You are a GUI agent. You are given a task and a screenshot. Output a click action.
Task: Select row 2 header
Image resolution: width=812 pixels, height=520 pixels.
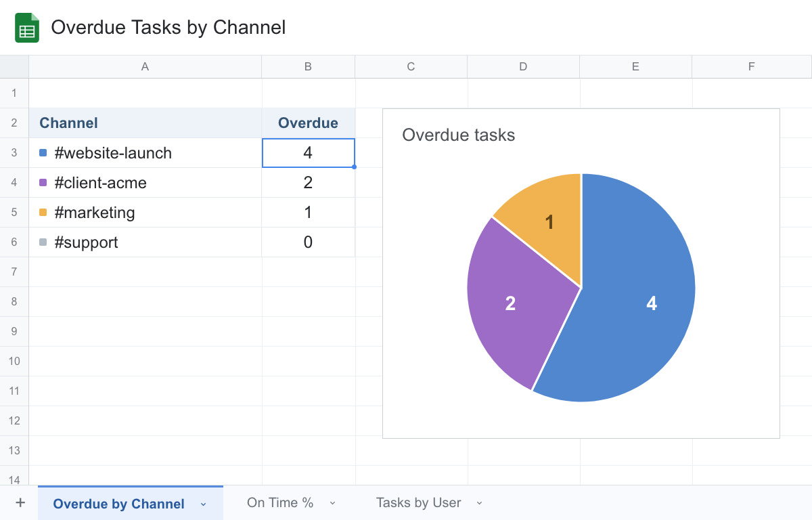click(14, 123)
